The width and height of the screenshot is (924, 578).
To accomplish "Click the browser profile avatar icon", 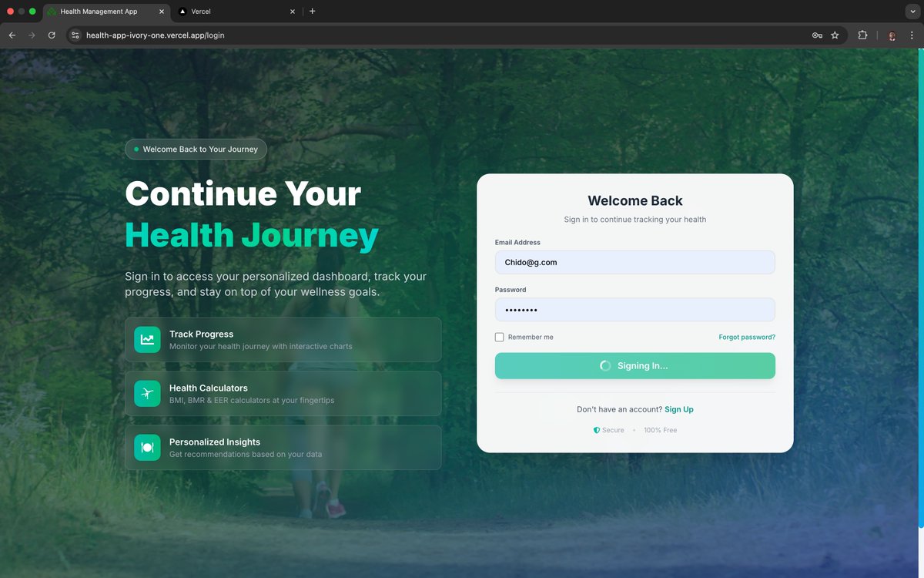I will (x=891, y=35).
